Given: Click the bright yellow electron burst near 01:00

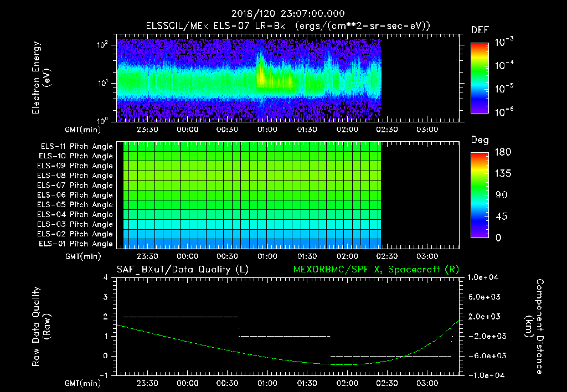Looking at the screenshot, I should click(261, 75).
